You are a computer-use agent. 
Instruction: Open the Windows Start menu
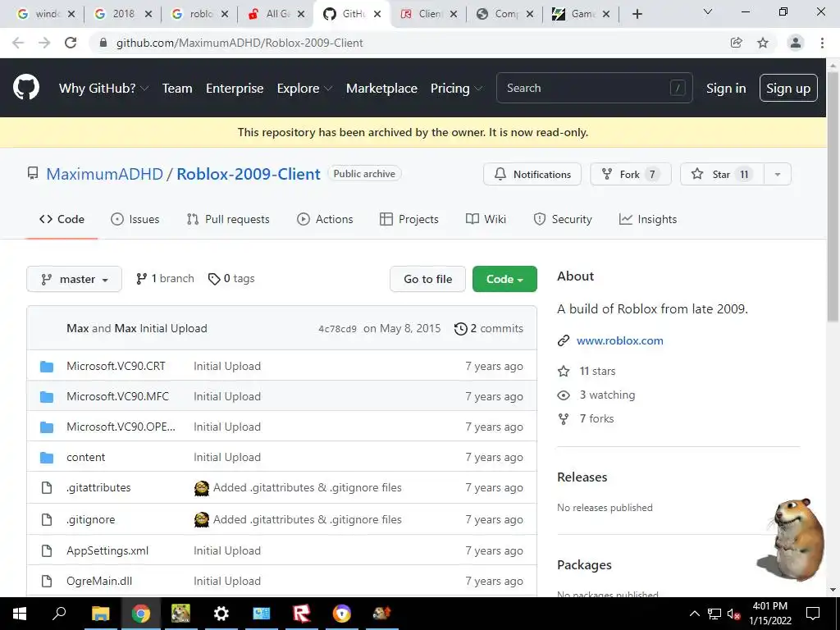pyautogui.click(x=20, y=614)
